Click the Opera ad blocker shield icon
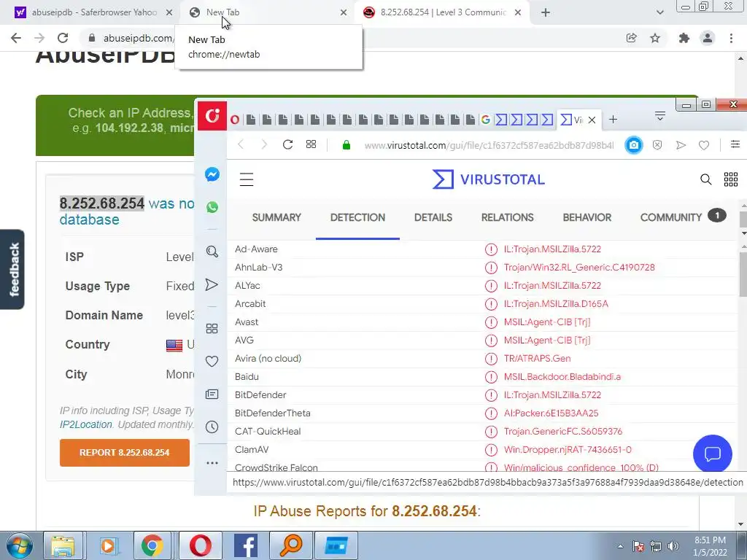The height and width of the screenshot is (560, 747). 657,145
